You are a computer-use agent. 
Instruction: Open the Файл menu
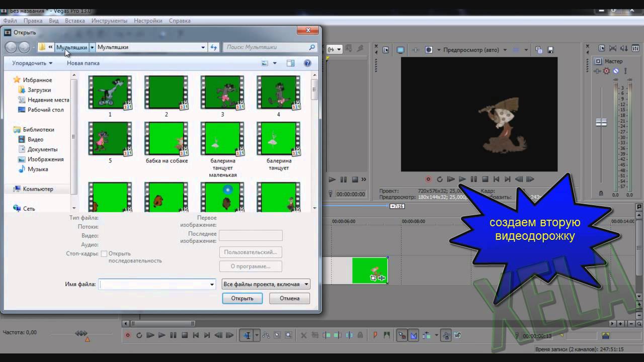[10, 21]
